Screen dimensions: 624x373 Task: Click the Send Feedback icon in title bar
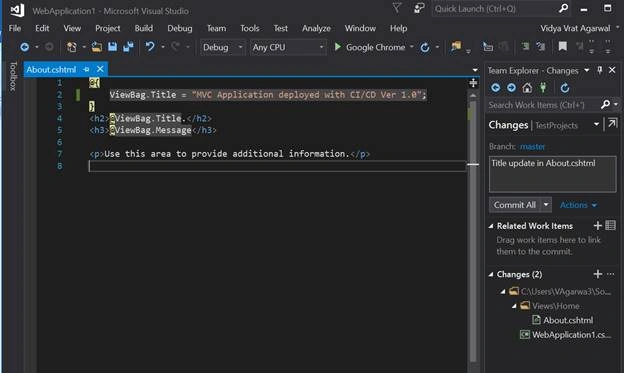point(419,8)
